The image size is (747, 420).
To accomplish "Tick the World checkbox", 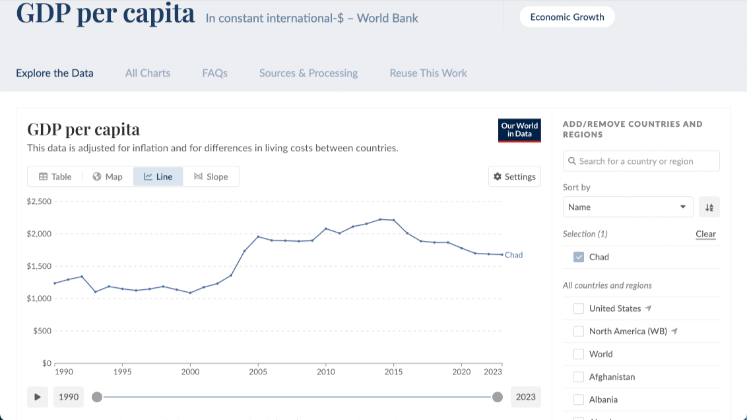I will (579, 354).
